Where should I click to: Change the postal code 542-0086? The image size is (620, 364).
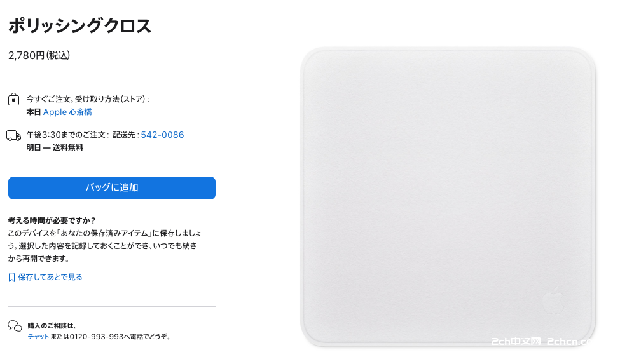162,135
